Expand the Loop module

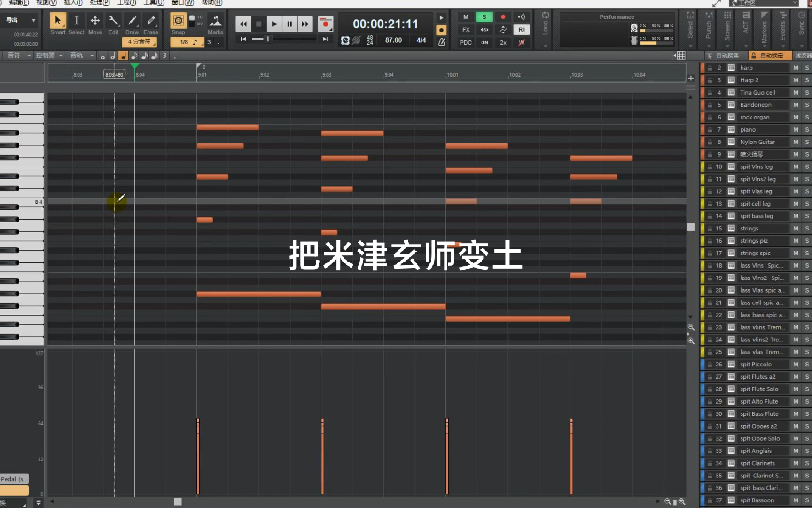click(545, 29)
